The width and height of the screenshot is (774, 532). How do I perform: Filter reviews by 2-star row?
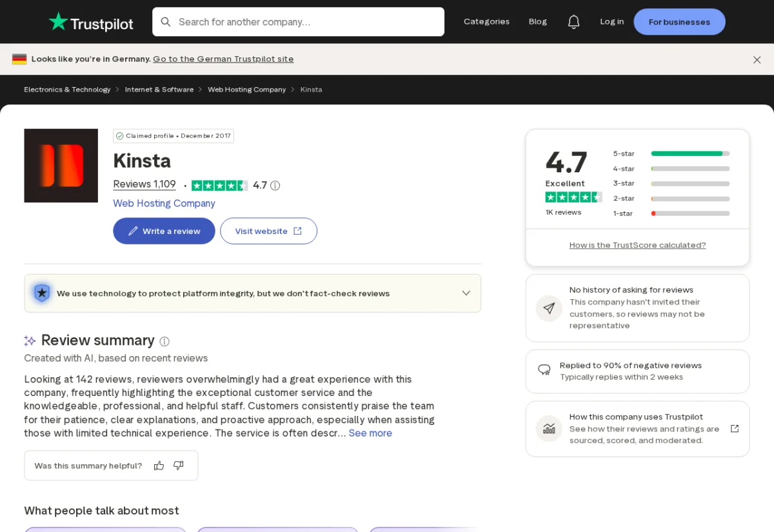[671, 199]
